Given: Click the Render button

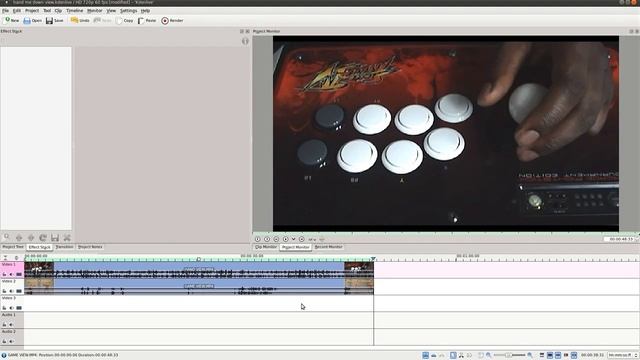Looking at the screenshot, I should tap(172, 20).
